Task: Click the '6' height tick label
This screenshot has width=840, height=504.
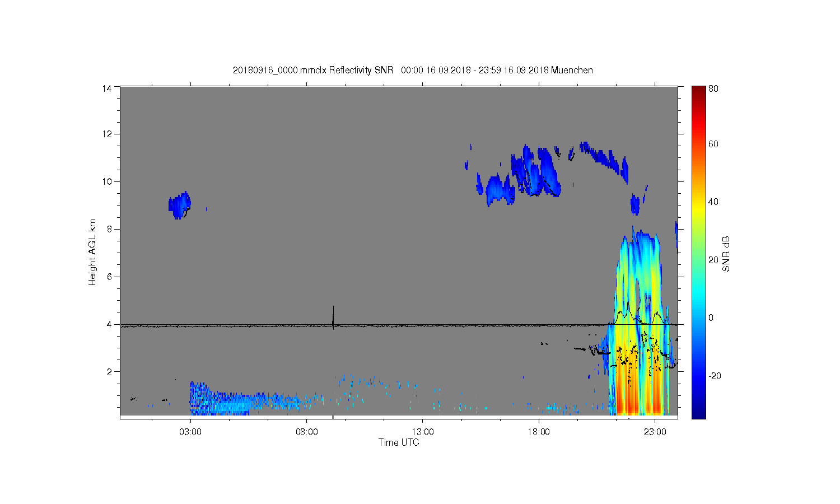Action: point(109,277)
